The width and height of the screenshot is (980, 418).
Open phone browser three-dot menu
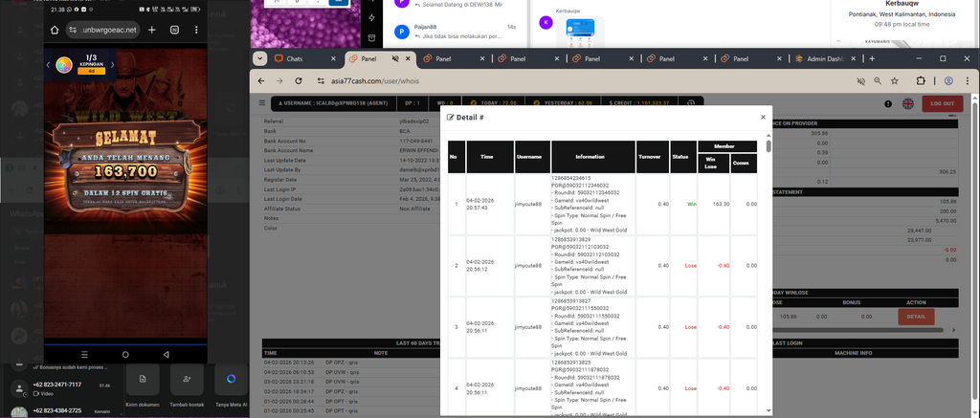pyautogui.click(x=196, y=30)
